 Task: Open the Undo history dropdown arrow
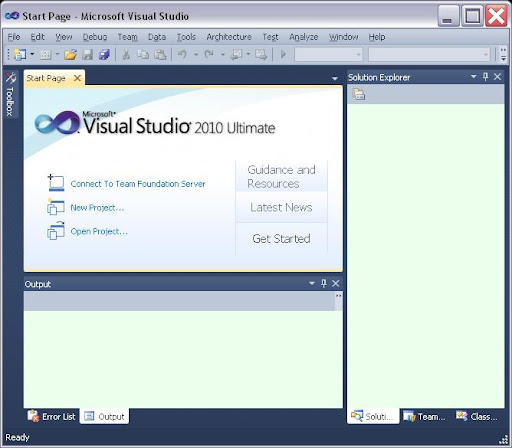(x=196, y=54)
